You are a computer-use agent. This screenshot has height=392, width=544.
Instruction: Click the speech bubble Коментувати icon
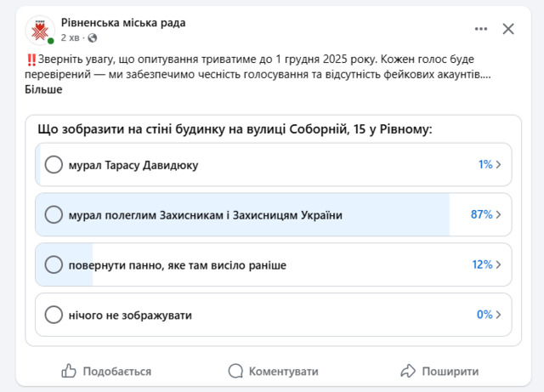[235, 371]
